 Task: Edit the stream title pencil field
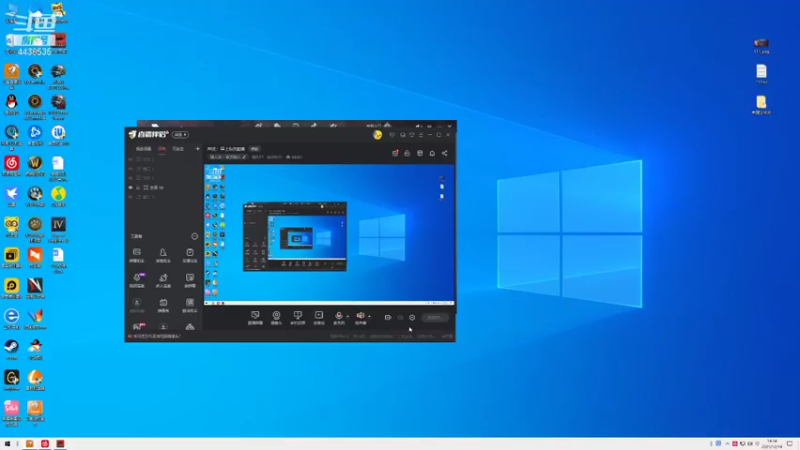[x=228, y=157]
